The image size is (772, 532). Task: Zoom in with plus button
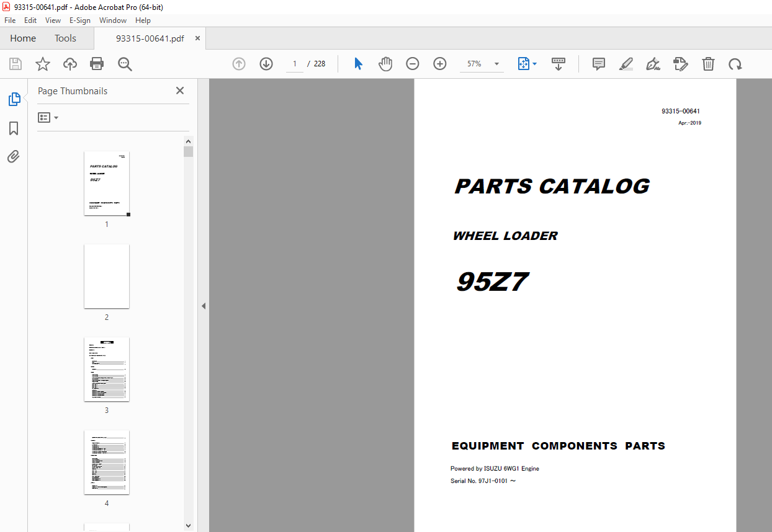tap(440, 64)
